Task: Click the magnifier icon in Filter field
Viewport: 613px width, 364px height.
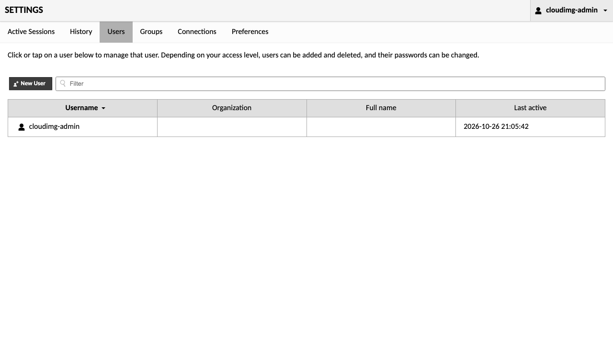Action: coord(63,83)
